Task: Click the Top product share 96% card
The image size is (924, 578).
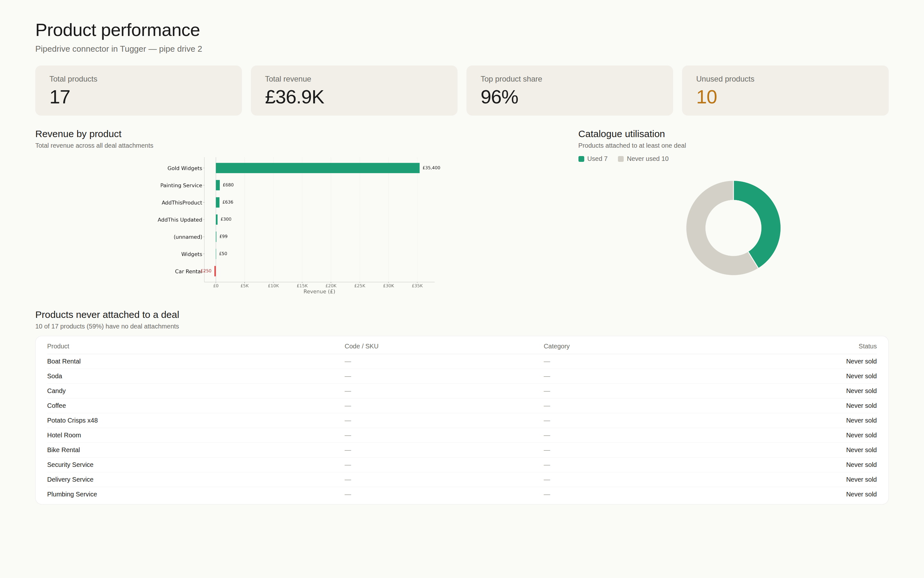Action: (570, 91)
